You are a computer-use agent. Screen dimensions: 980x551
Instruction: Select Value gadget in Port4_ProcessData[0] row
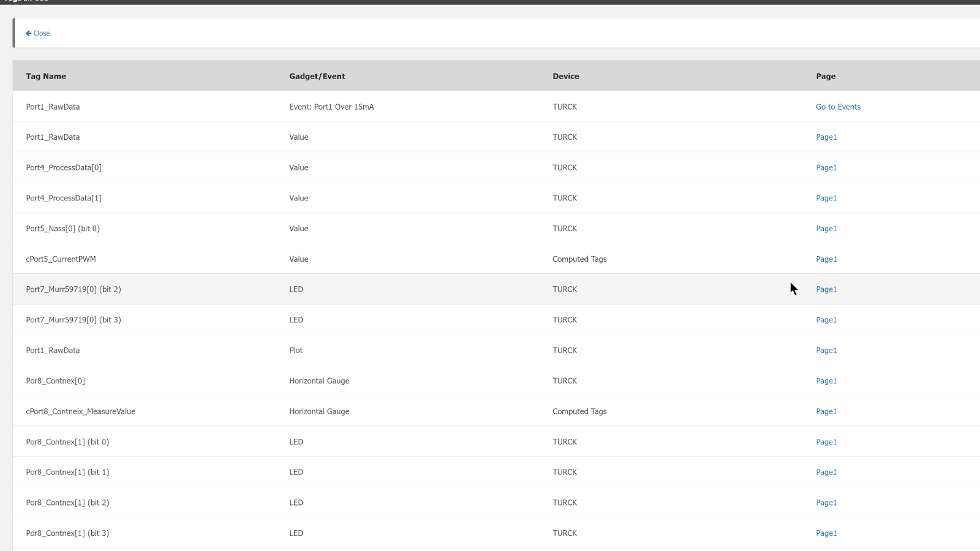click(299, 167)
